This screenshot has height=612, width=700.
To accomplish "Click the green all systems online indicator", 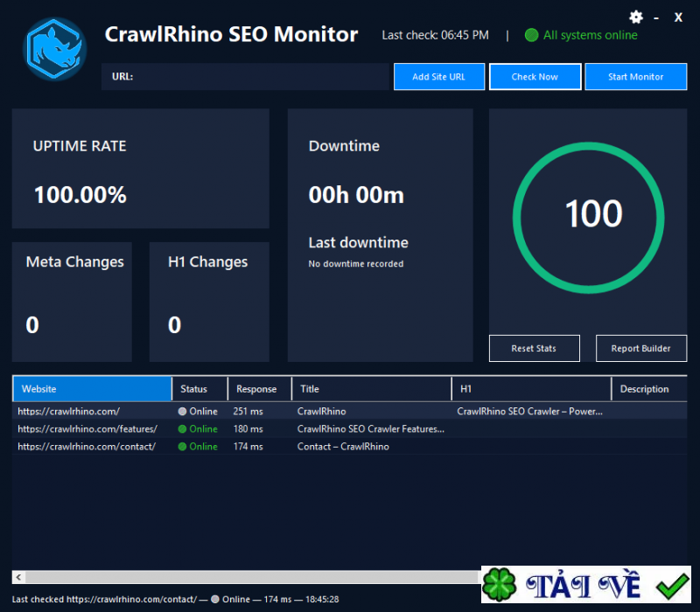I will (531, 36).
